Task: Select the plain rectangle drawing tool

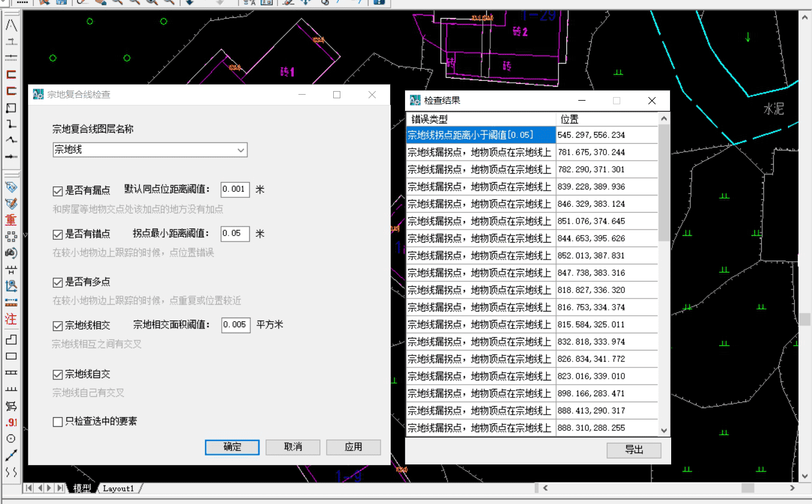Action: coord(11,356)
